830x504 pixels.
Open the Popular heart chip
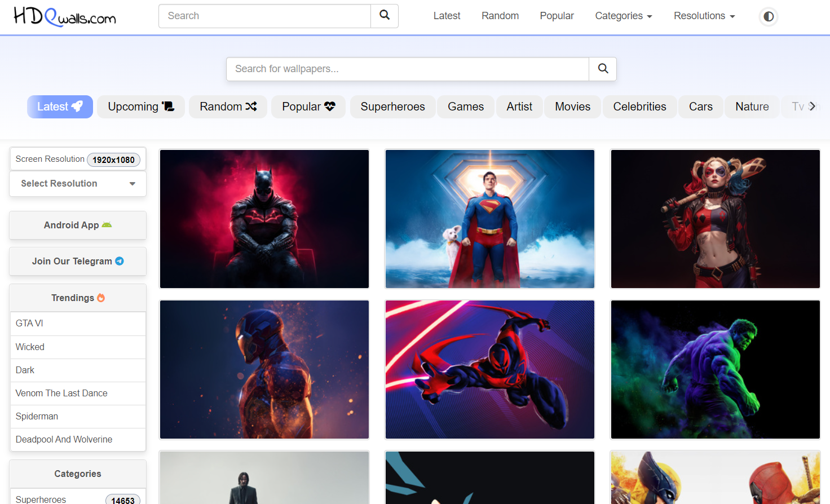[x=308, y=107]
